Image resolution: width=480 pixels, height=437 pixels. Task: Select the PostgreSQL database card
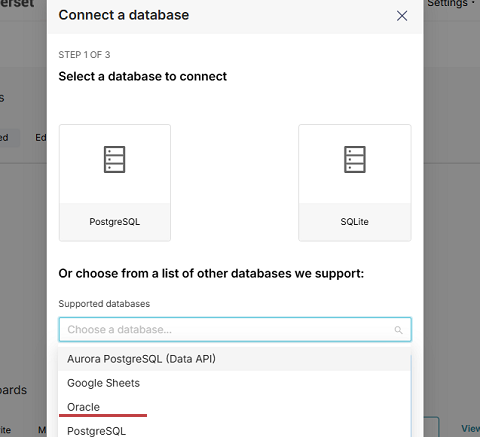(x=115, y=183)
